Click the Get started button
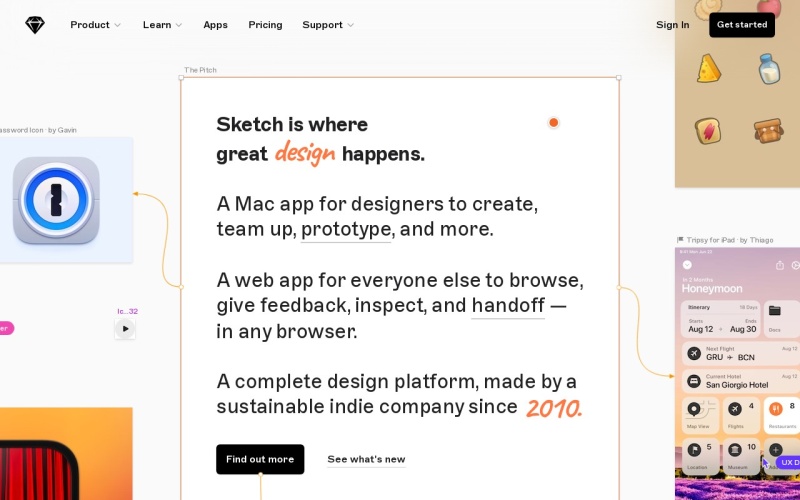The image size is (800, 500). click(x=742, y=25)
